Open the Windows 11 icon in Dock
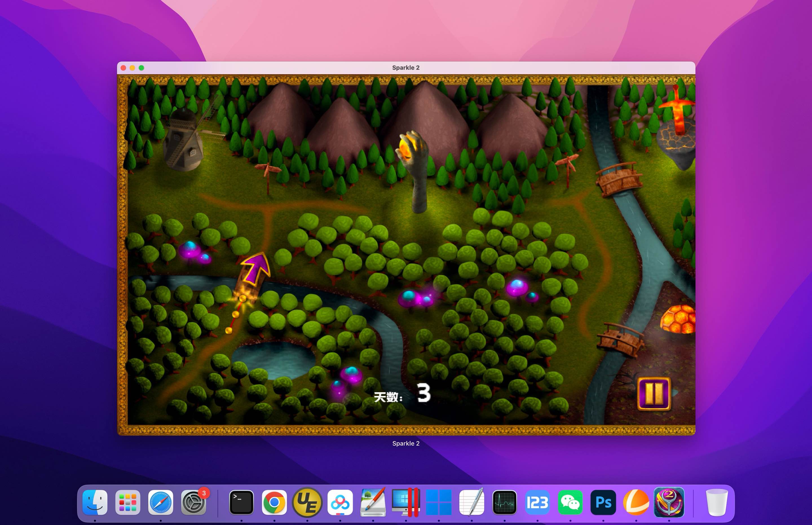Viewport: 812px width, 525px height. pyautogui.click(x=439, y=502)
